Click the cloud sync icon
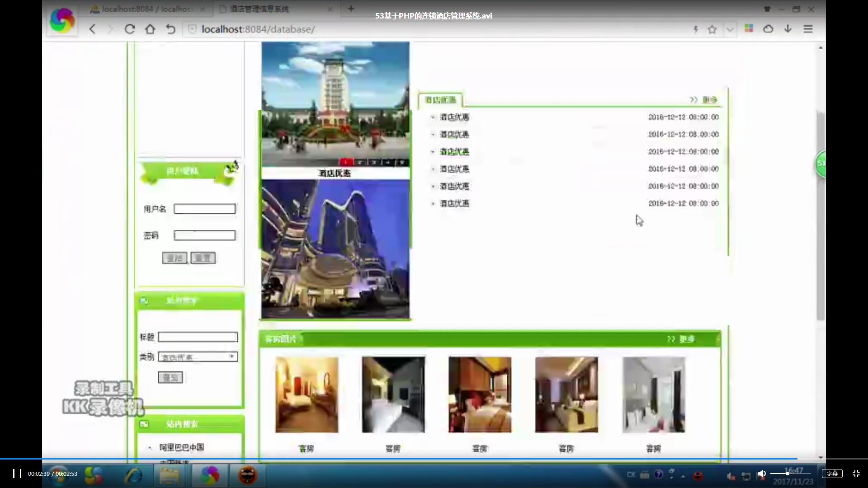Viewport: 868px width, 488px height. 768,29
